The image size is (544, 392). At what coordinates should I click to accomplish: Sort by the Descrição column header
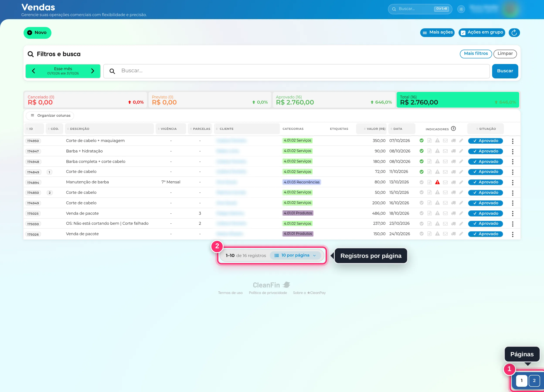pyautogui.click(x=109, y=129)
